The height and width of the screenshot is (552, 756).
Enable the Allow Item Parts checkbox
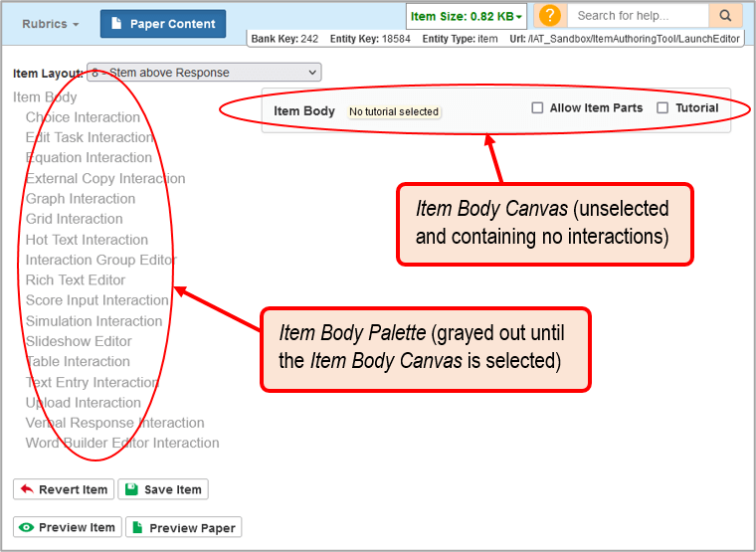[537, 107]
